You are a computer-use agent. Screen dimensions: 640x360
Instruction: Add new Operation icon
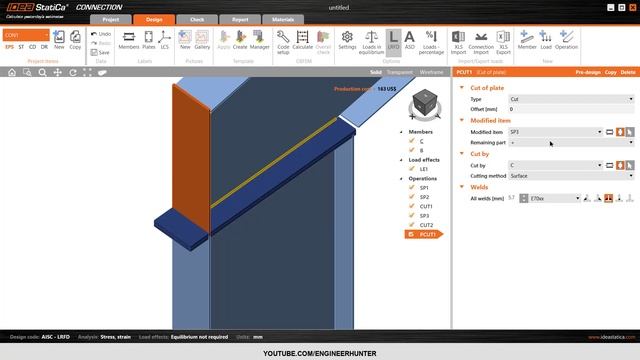pyautogui.click(x=567, y=40)
